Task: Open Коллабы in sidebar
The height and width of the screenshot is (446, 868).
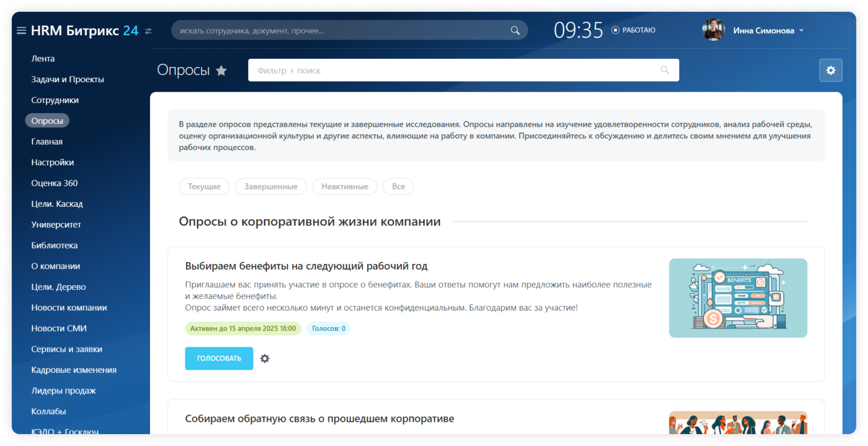Action: click(48, 412)
